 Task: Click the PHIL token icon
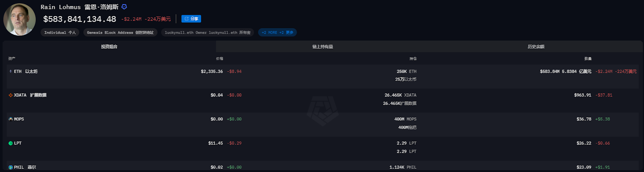click(10, 167)
